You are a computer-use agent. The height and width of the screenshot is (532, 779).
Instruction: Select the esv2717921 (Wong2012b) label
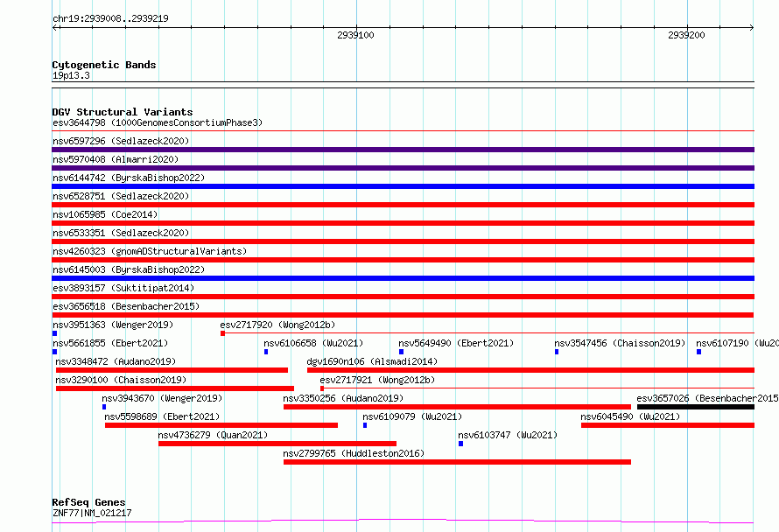pos(377,380)
